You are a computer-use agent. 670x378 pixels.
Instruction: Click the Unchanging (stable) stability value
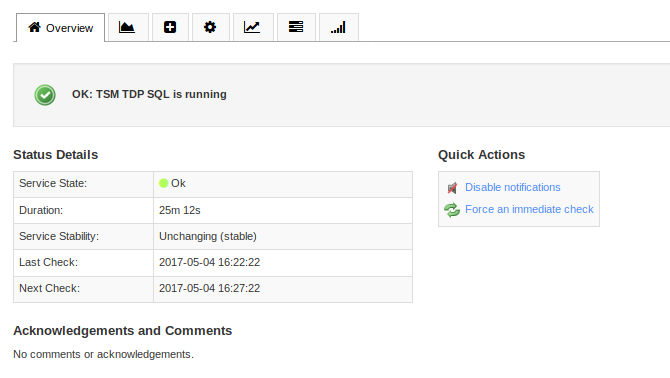pyautogui.click(x=208, y=236)
